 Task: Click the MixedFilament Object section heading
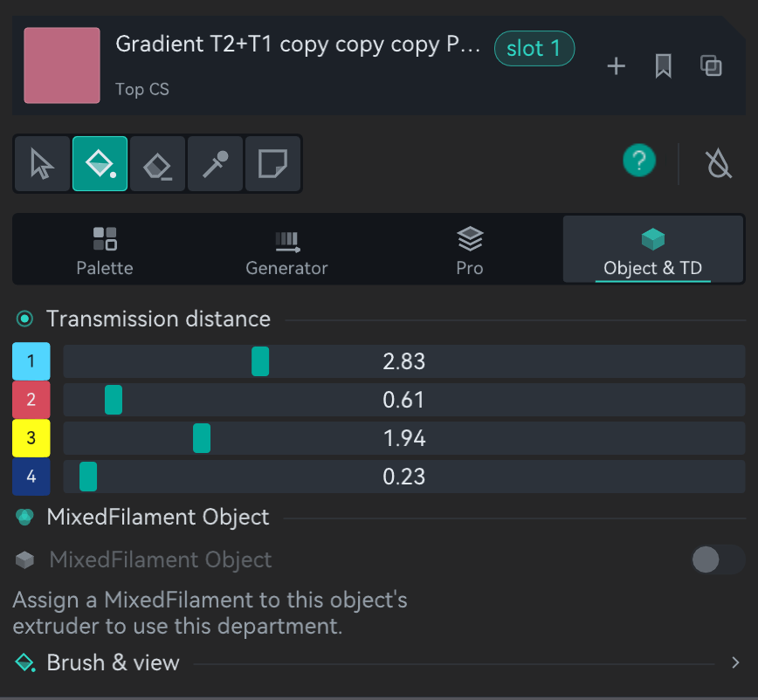tap(158, 517)
